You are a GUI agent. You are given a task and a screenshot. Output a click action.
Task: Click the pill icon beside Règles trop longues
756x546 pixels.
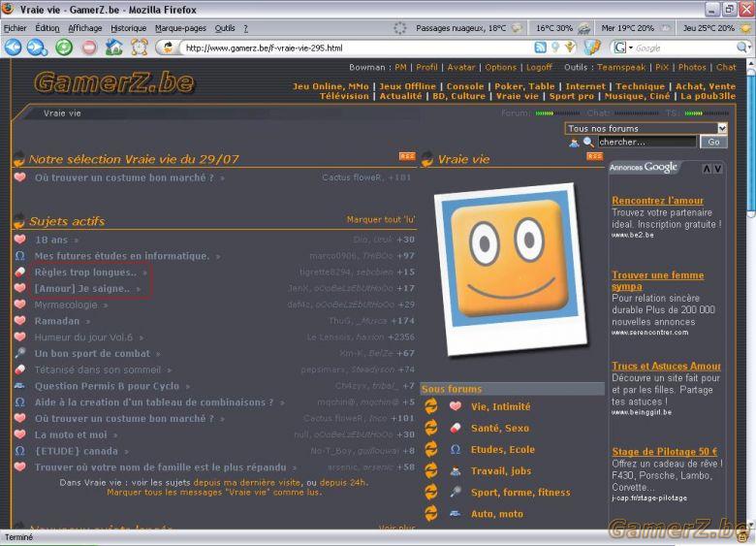pyautogui.click(x=19, y=273)
